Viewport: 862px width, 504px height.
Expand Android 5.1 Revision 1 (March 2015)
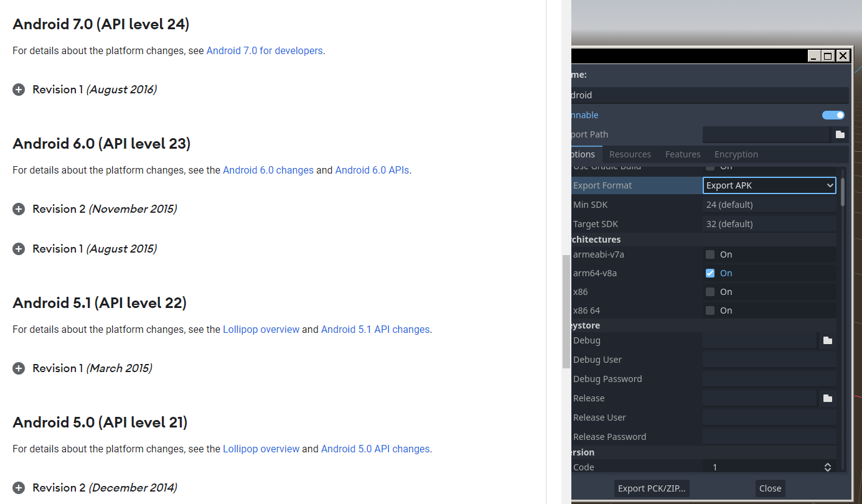tap(19, 368)
